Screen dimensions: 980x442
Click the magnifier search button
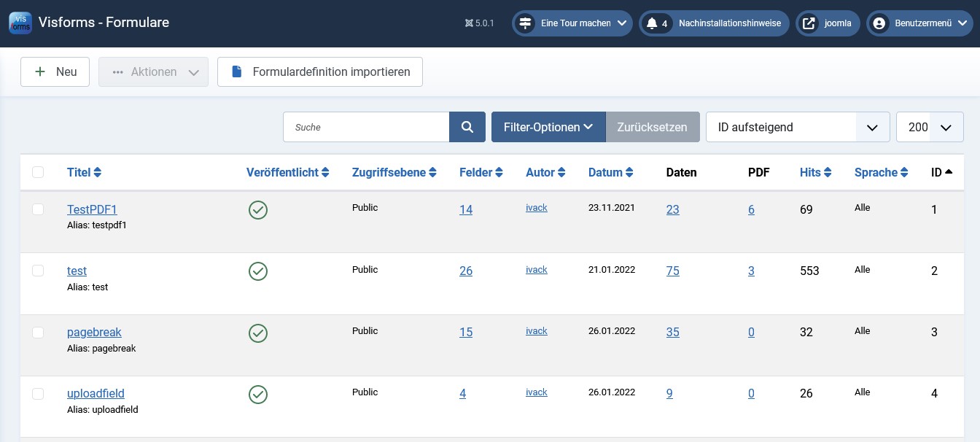[467, 127]
